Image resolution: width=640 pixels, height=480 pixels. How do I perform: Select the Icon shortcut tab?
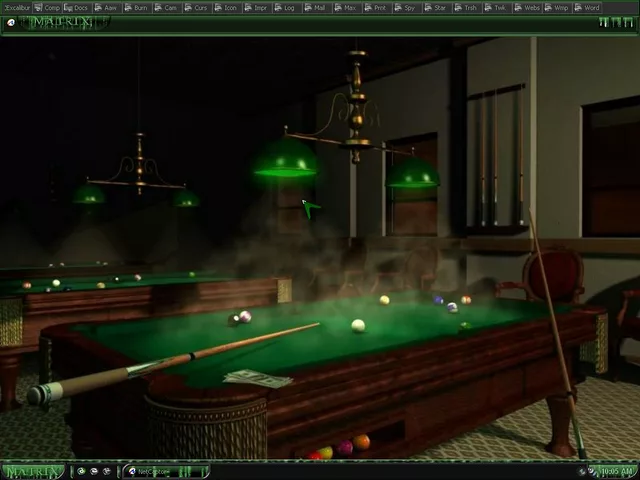tap(229, 7)
